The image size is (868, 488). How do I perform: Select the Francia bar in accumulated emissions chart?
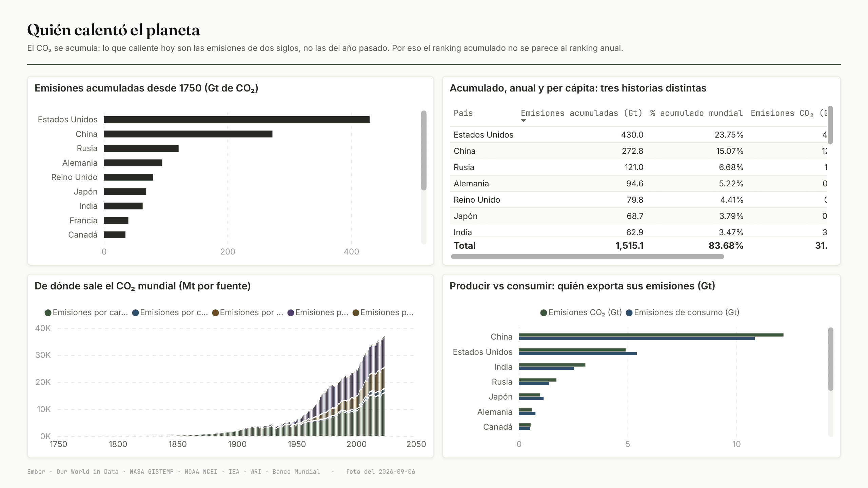116,221
